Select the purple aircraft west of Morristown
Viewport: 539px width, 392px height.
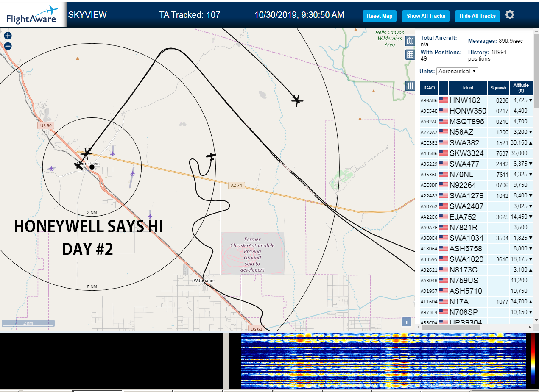(51, 168)
